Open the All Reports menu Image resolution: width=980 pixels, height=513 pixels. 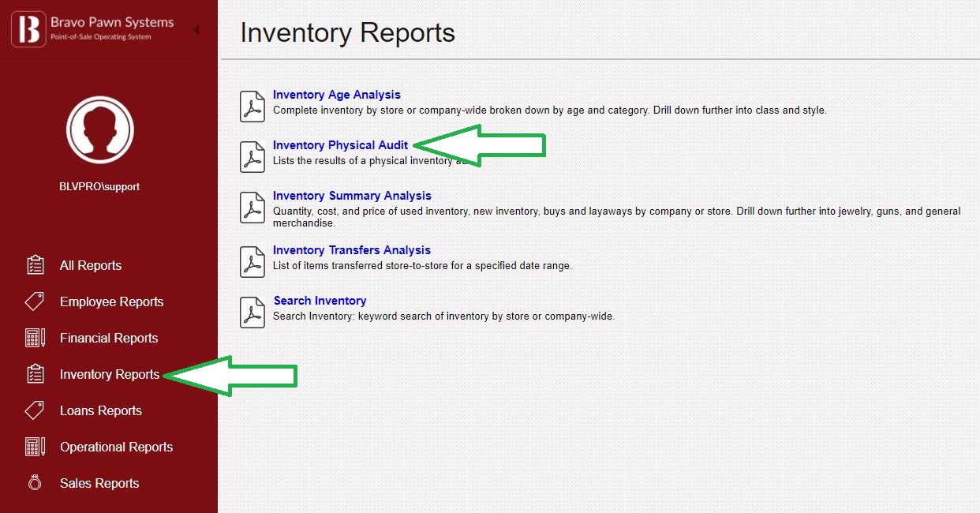[x=91, y=265]
